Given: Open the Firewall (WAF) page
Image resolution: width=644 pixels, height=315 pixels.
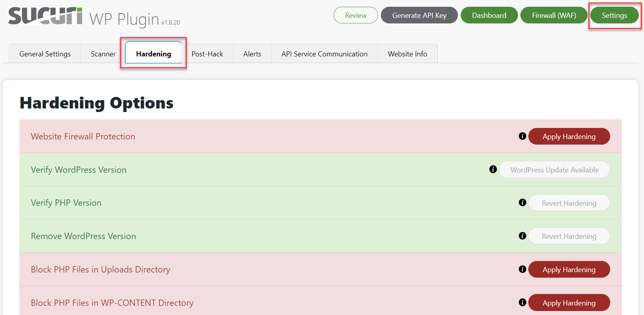Looking at the screenshot, I should coord(554,15).
